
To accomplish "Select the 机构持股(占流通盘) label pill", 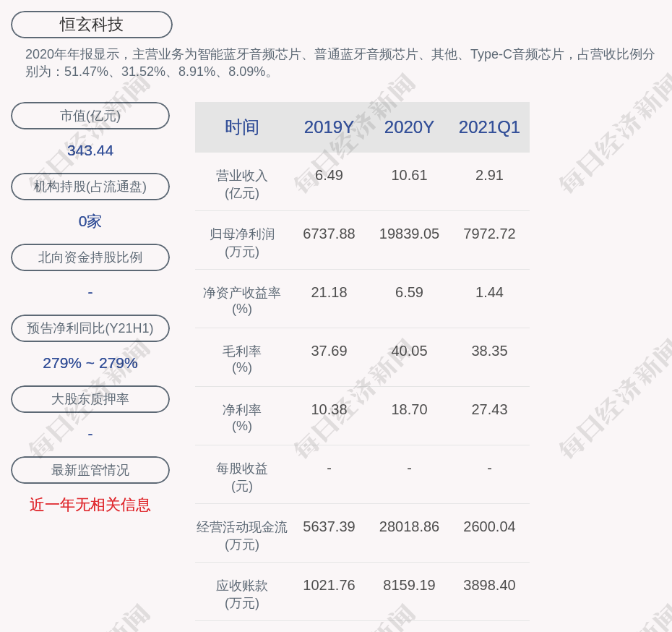I will [x=90, y=187].
